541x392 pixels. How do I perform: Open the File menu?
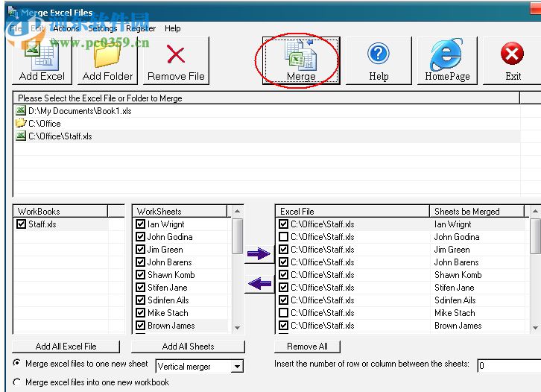pos(16,28)
